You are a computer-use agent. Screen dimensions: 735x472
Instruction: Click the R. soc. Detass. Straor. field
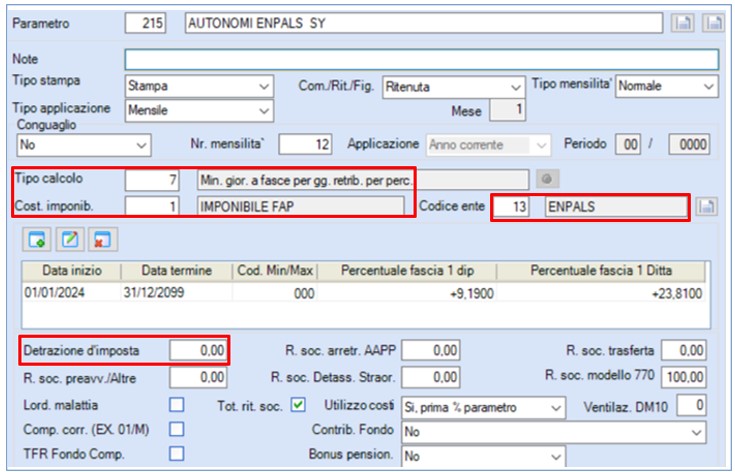point(430,377)
